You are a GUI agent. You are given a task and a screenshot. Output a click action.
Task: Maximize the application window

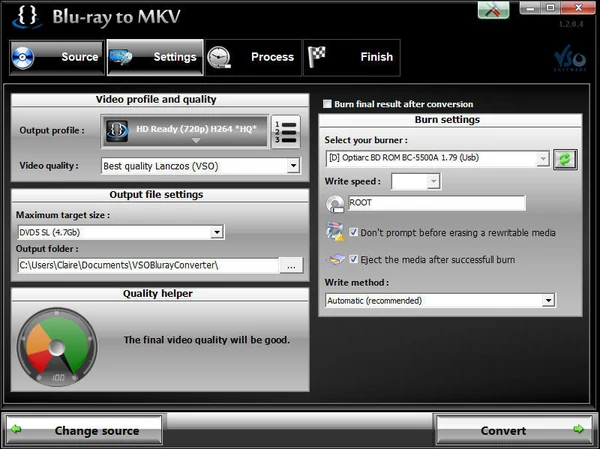(x=551, y=8)
